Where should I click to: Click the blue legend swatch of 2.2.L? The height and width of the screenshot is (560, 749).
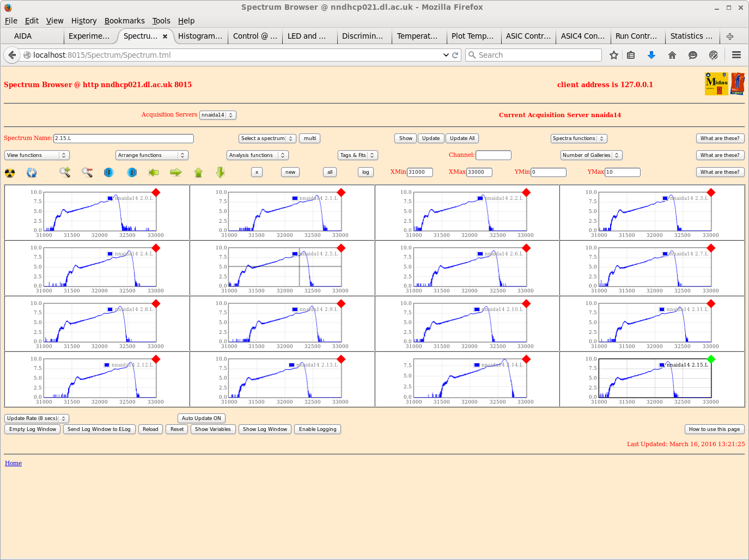(480, 198)
